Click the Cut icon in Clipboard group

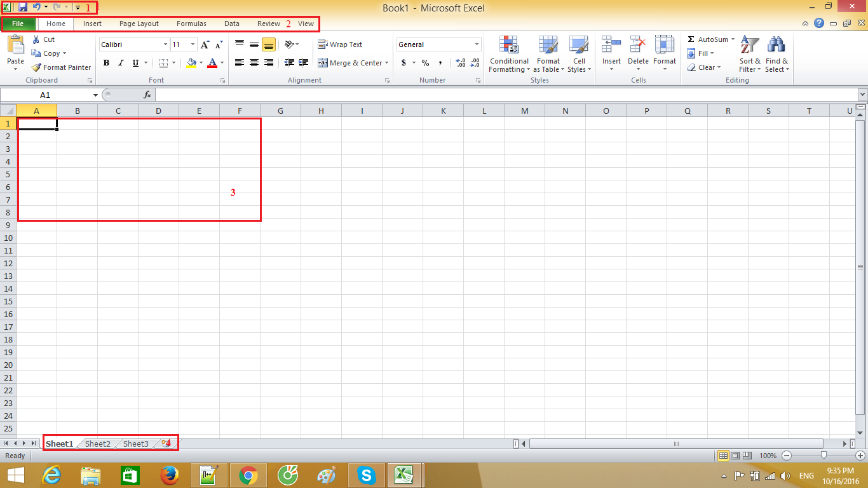[x=37, y=39]
